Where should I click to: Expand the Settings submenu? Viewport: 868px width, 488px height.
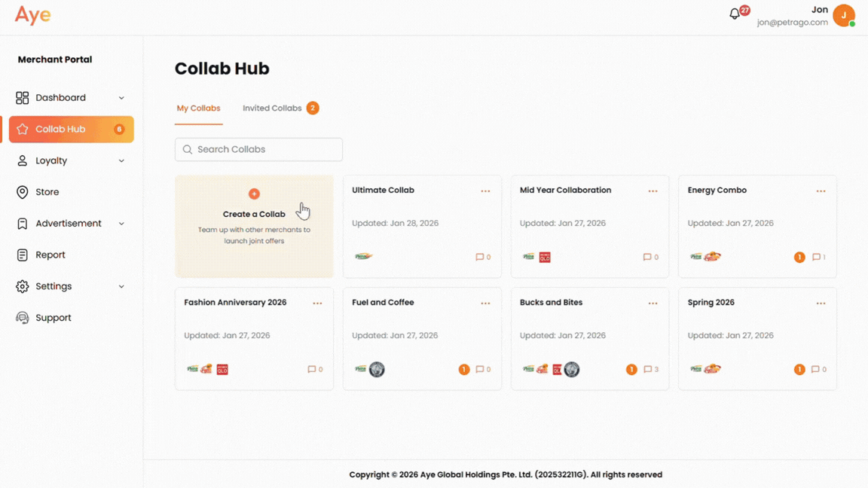(121, 286)
